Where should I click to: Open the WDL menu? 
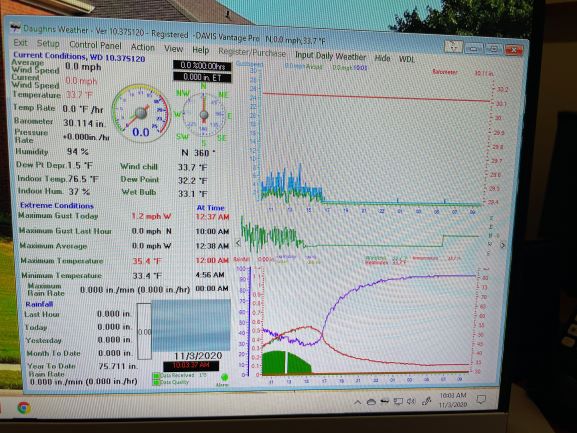[407, 59]
